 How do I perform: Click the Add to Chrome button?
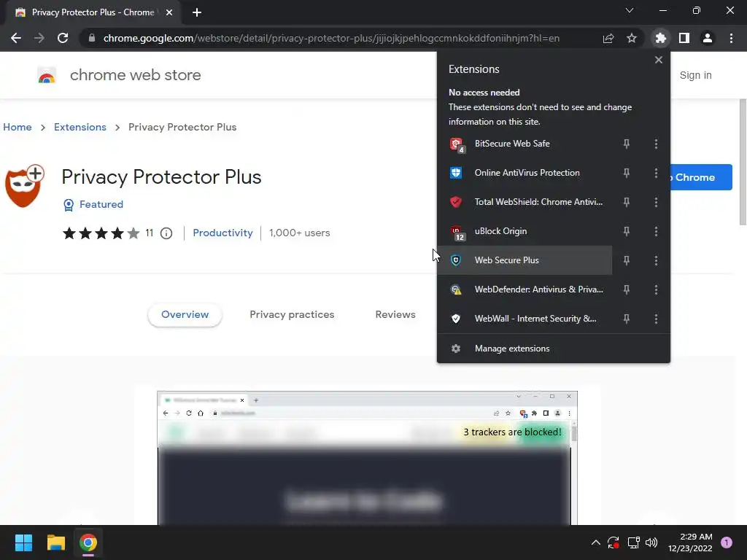[701, 177]
